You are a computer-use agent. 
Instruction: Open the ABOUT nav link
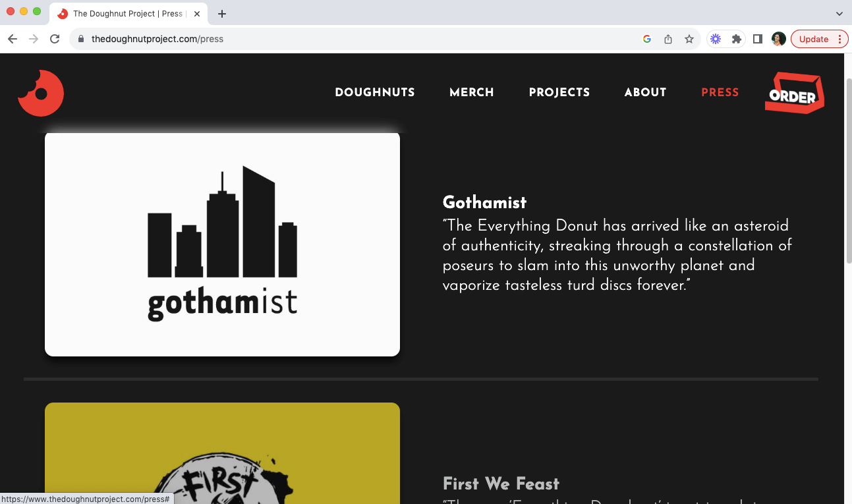[645, 92]
